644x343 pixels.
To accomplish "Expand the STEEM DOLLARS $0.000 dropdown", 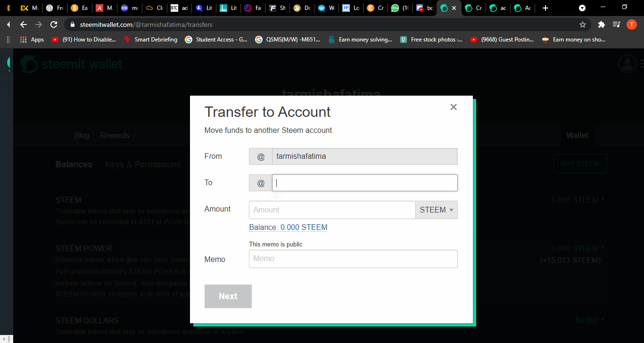I will [x=590, y=320].
